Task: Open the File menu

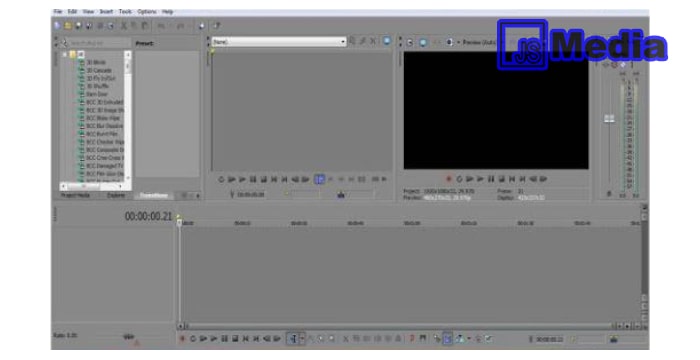Action: click(x=58, y=12)
